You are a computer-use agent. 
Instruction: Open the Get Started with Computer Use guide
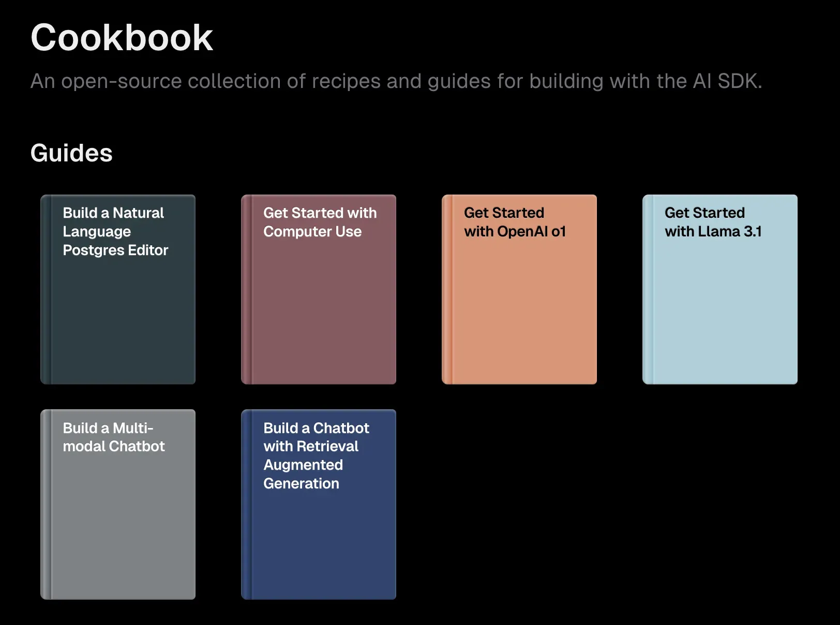point(319,289)
